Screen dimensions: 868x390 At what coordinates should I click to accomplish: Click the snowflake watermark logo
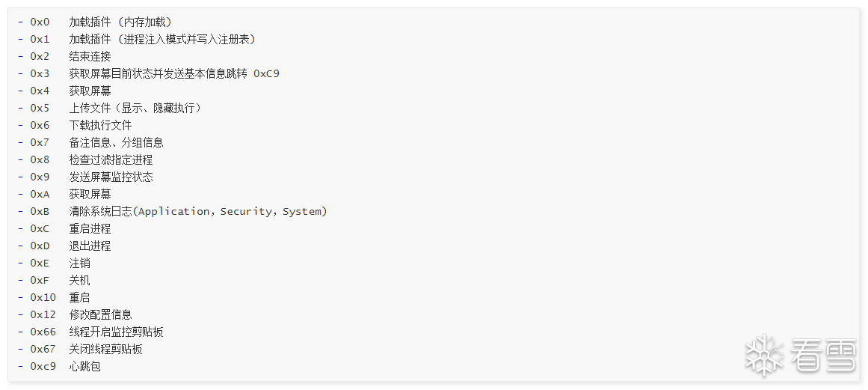tap(764, 355)
